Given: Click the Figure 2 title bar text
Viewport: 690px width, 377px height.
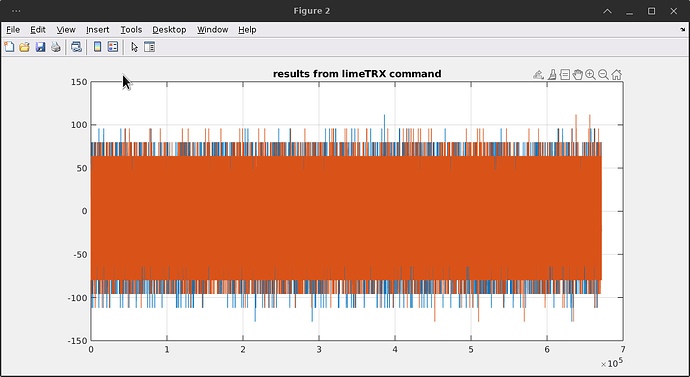Looking at the screenshot, I should [312, 11].
